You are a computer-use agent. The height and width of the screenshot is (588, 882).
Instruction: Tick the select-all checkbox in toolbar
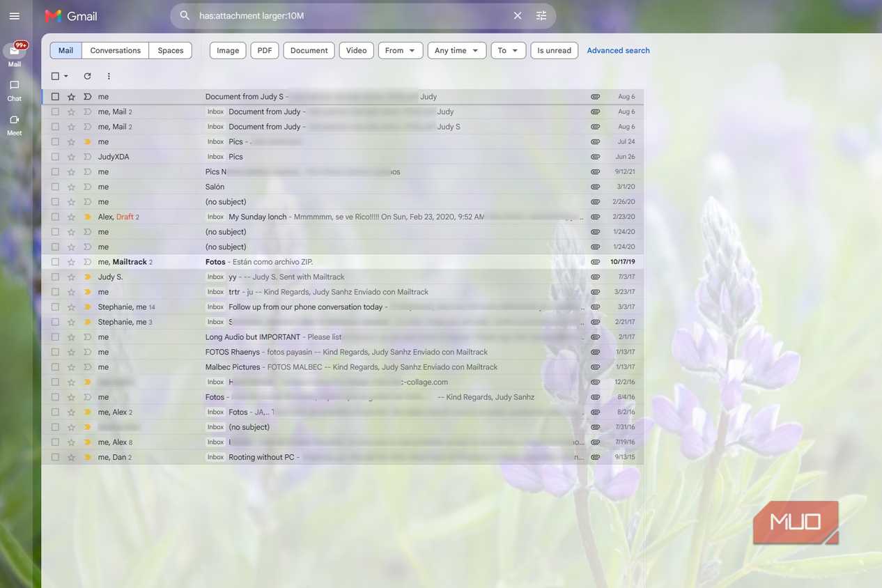pyautogui.click(x=55, y=76)
